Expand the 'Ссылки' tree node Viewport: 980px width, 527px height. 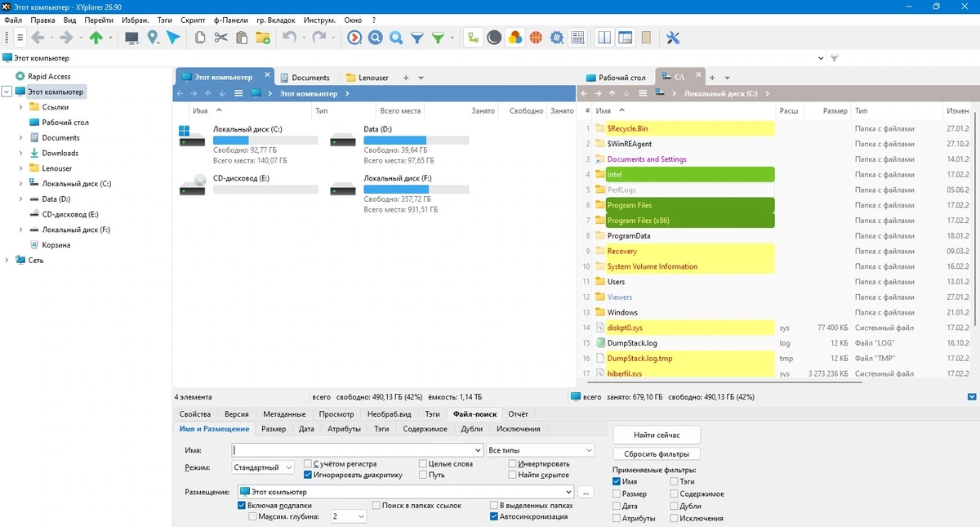(x=21, y=107)
